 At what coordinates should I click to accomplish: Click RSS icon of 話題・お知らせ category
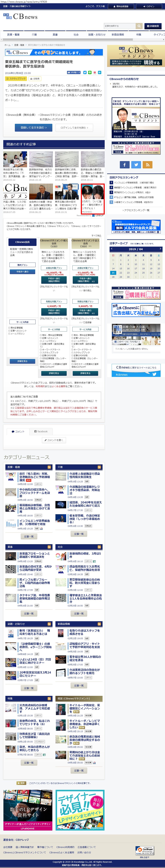49,624
